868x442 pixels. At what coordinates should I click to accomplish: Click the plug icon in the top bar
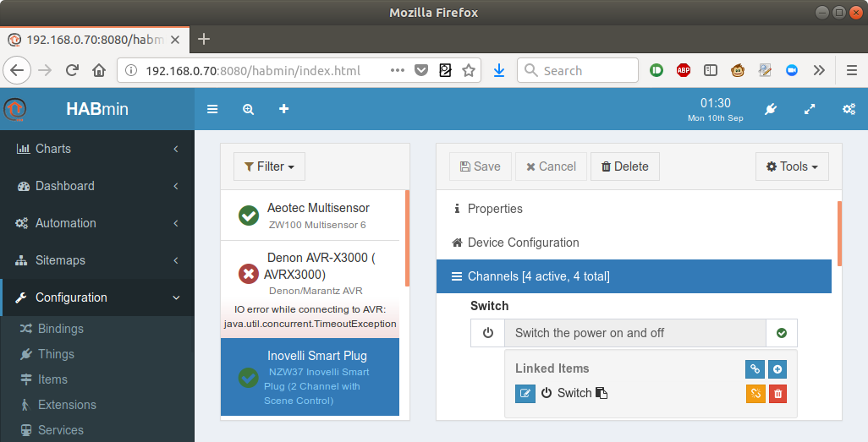[771, 110]
